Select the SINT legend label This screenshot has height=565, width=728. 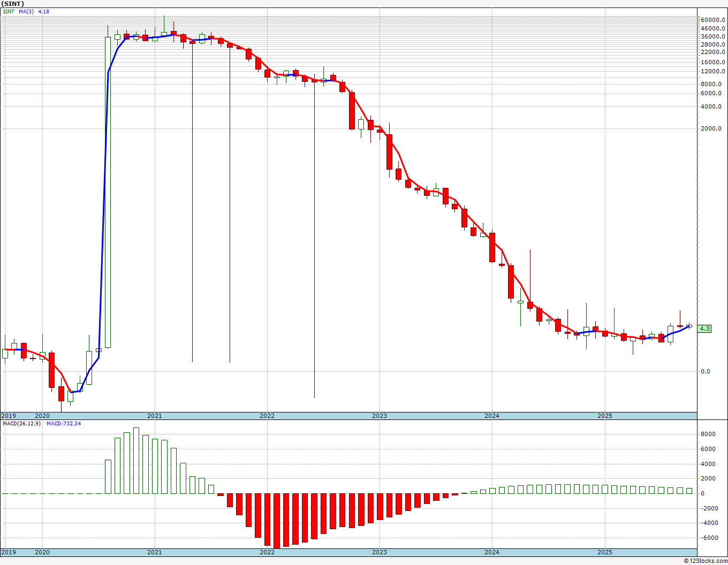(8, 11)
